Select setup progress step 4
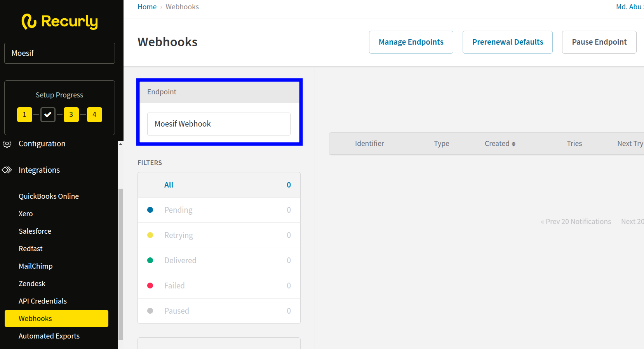644x349 pixels. coord(94,115)
